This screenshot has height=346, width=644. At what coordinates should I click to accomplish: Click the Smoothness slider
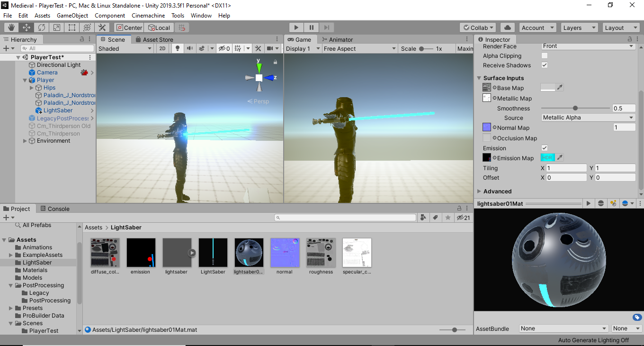575,108
